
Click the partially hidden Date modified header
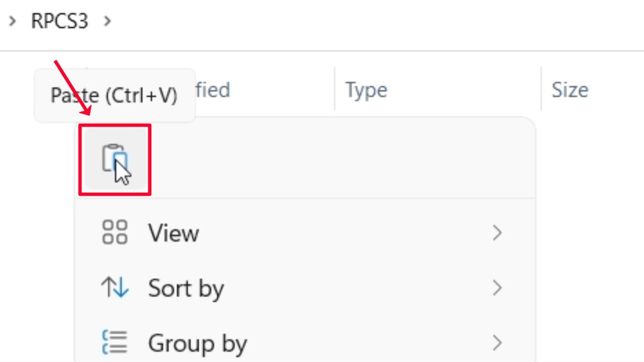coord(213,90)
